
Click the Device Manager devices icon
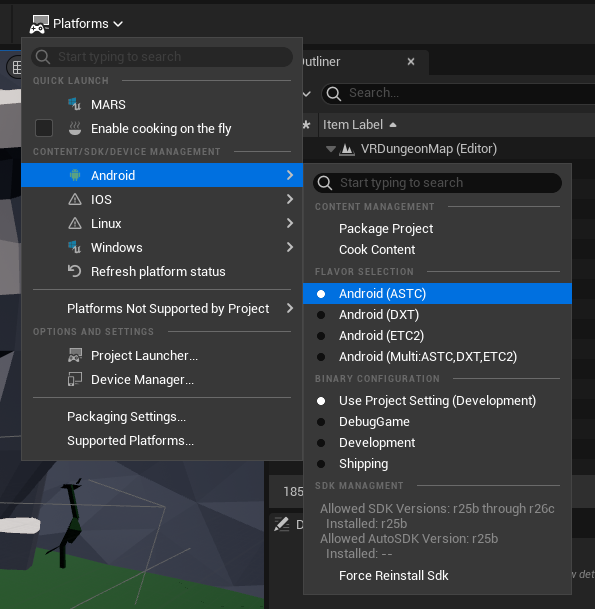(x=75, y=379)
